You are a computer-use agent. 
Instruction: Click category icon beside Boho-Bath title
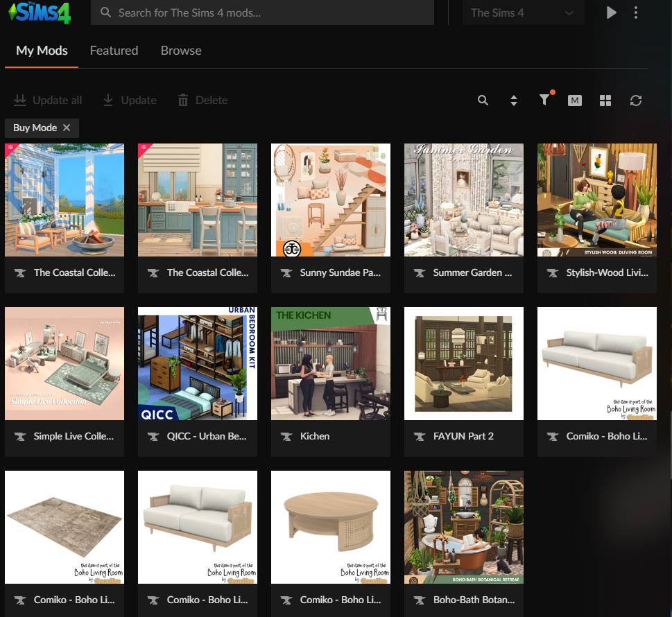point(420,600)
